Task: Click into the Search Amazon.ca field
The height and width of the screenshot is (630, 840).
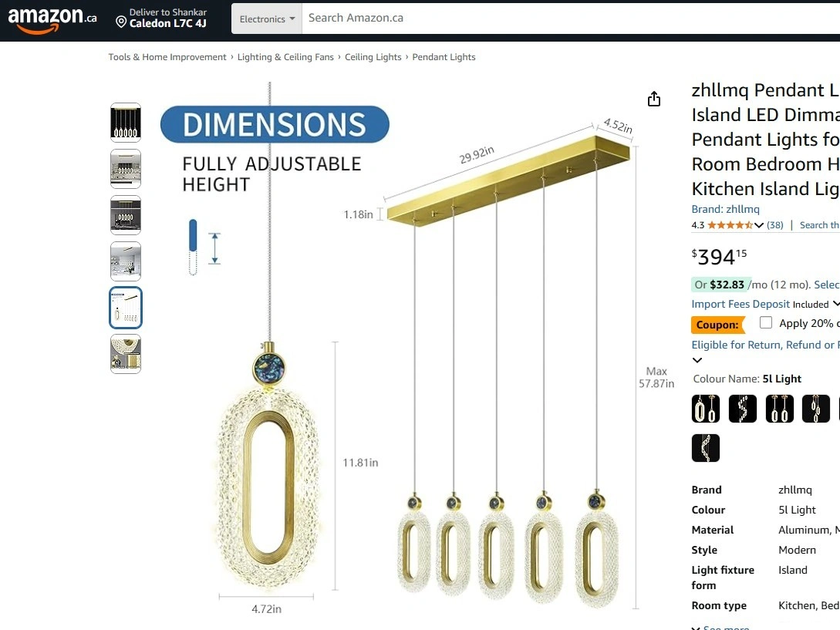Action: tap(571, 19)
